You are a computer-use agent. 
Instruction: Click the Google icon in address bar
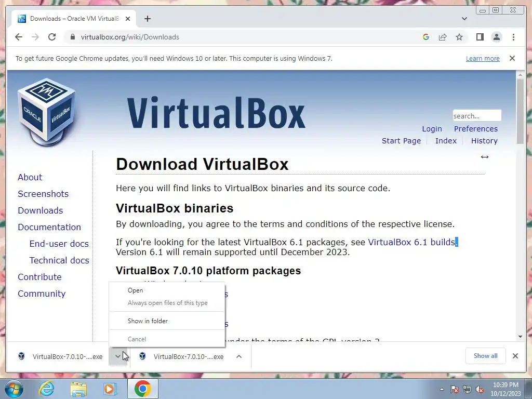426,37
